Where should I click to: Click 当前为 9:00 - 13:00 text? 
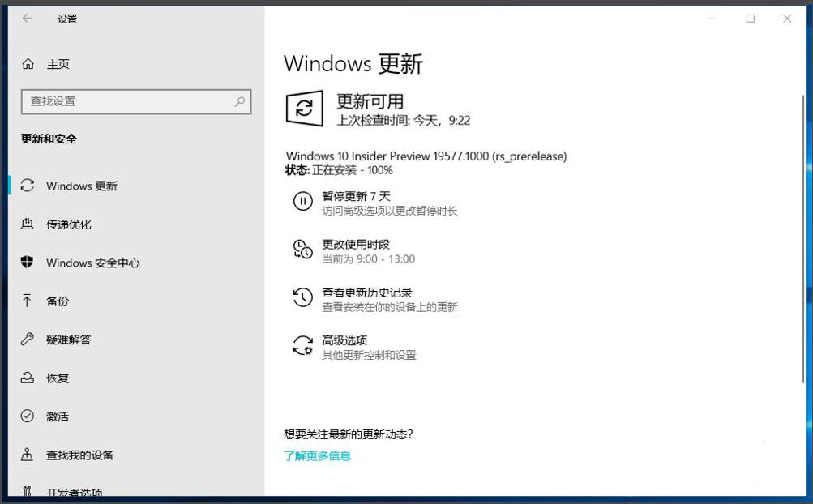369,258
